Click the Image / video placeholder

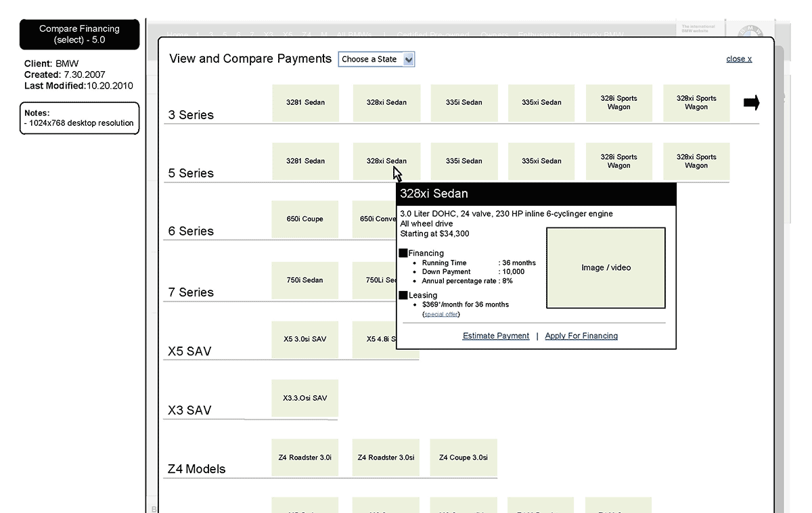[606, 268]
